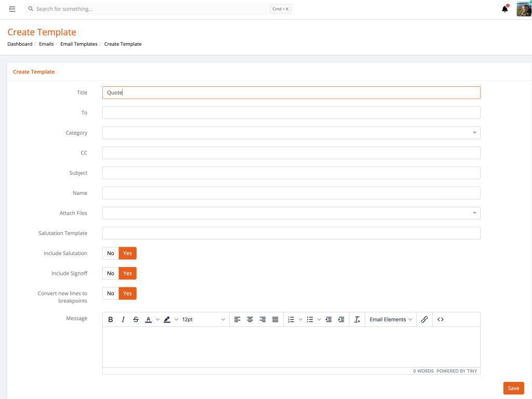Set Convert new lines to No

tap(111, 294)
